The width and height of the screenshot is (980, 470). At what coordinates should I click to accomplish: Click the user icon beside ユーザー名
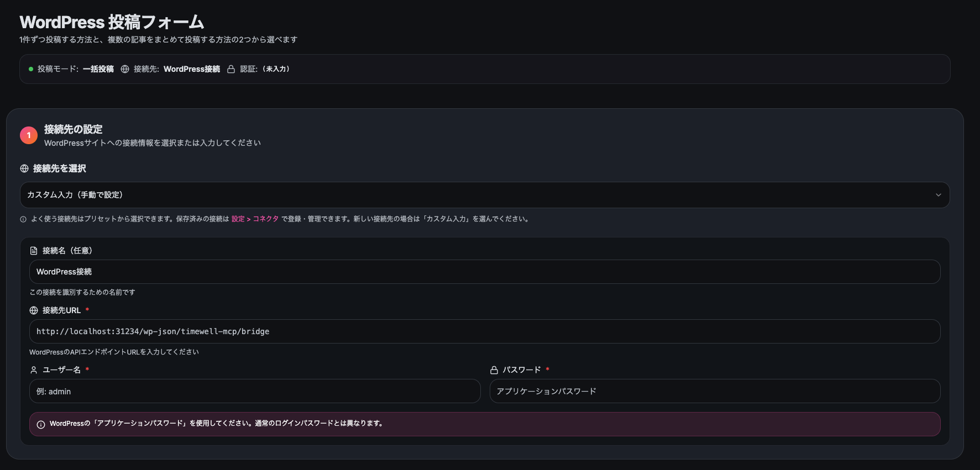[34, 370]
